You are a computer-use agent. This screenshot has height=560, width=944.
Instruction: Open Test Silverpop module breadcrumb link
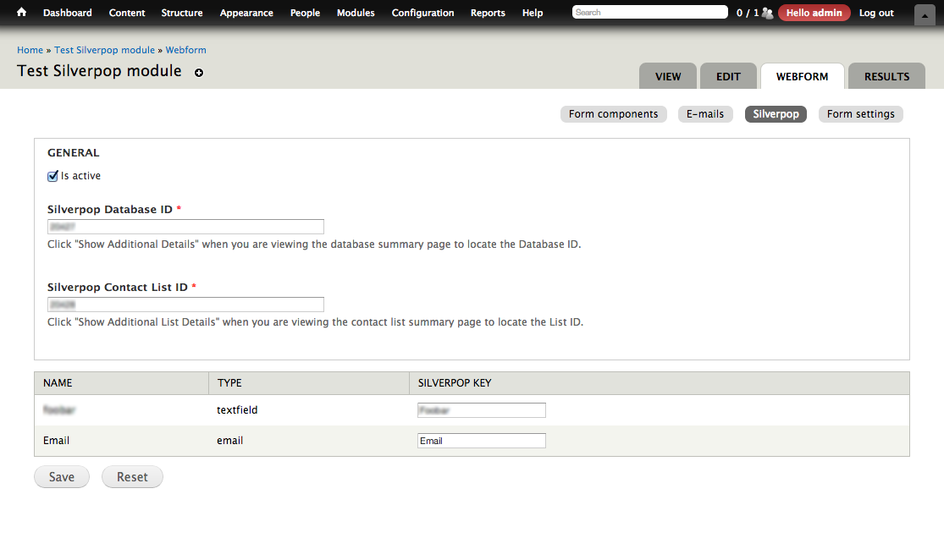[105, 50]
